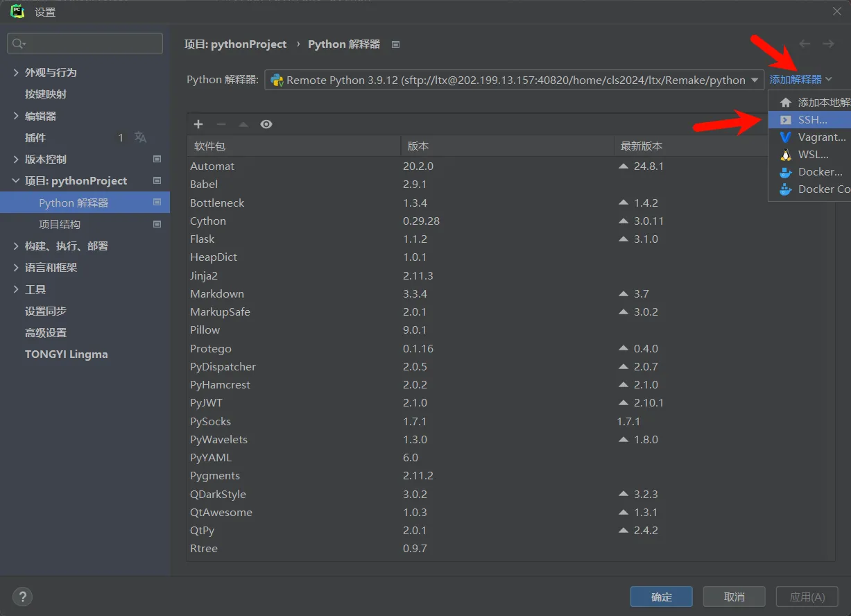Choose Vagrant... from the add interpreter menu

pyautogui.click(x=810, y=137)
